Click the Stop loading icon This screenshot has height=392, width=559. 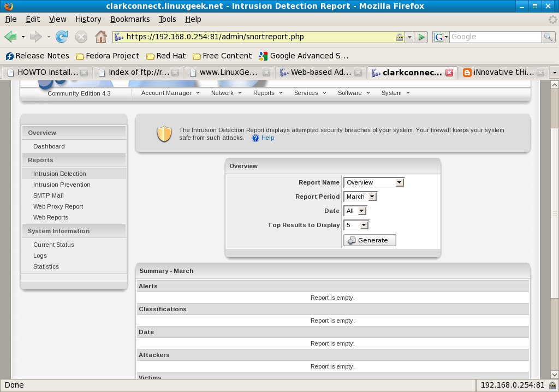81,37
